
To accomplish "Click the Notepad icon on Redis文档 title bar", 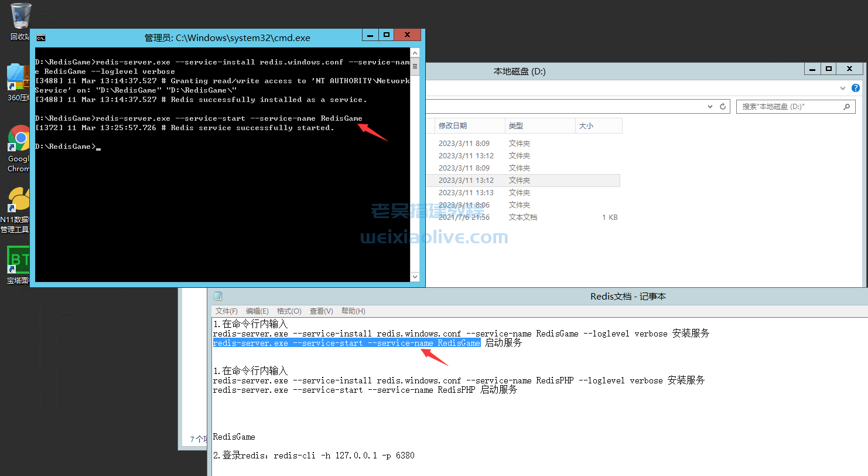I will point(217,296).
